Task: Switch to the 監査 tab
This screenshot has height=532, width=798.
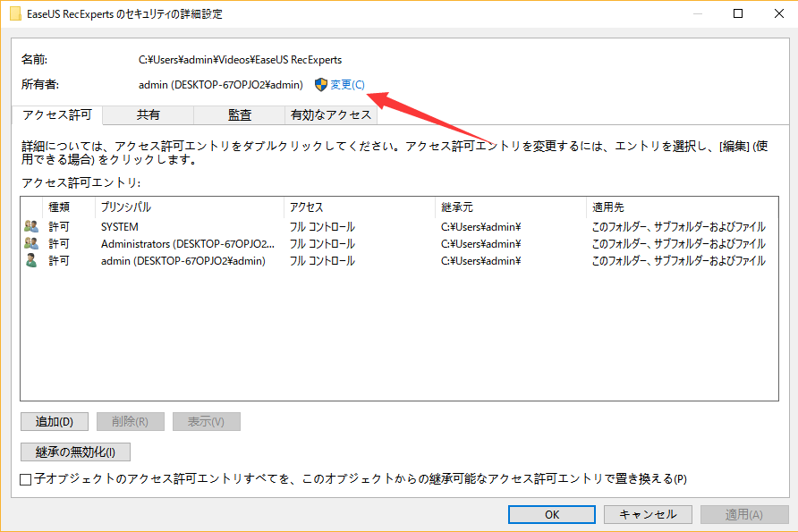Action: tap(238, 114)
